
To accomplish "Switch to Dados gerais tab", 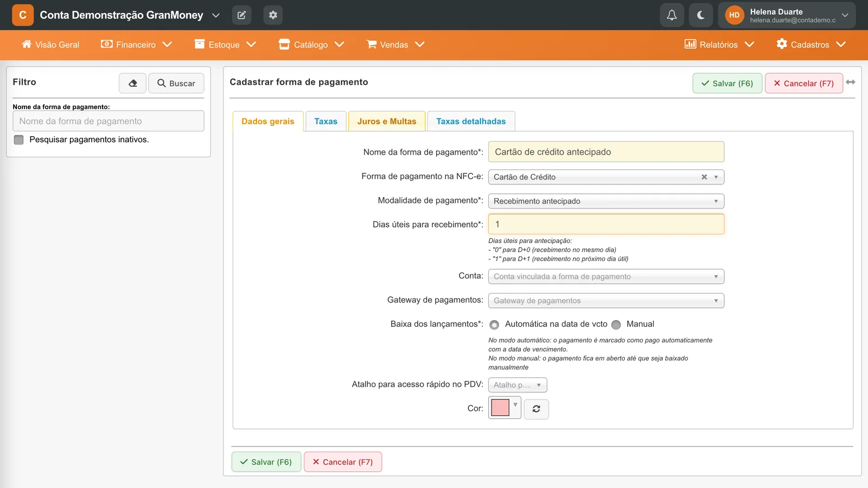I will 268,121.
